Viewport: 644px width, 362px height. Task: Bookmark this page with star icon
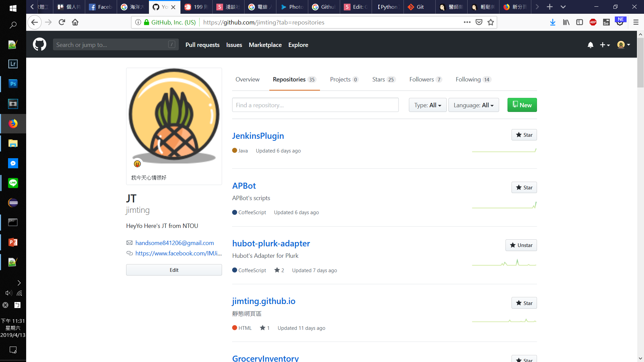tap(491, 22)
